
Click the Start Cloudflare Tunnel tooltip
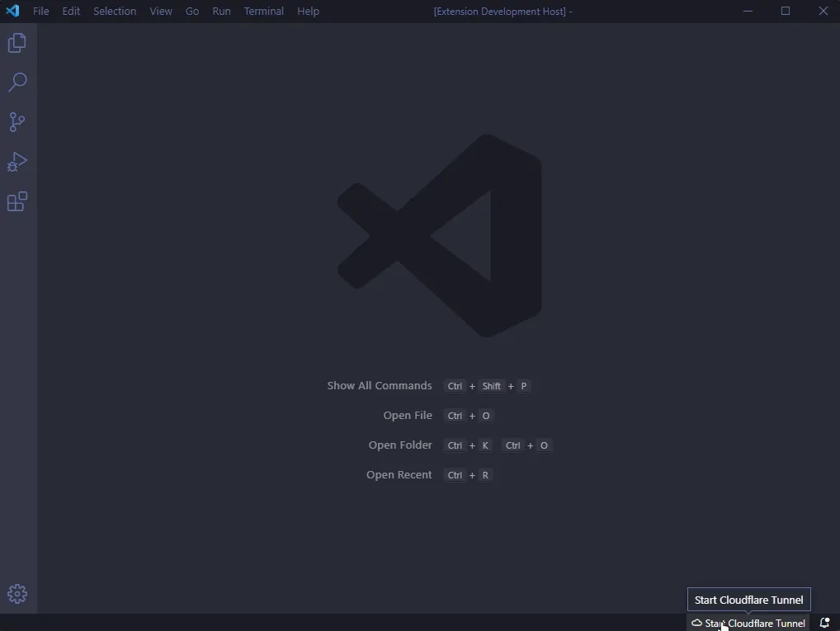[x=748, y=600]
